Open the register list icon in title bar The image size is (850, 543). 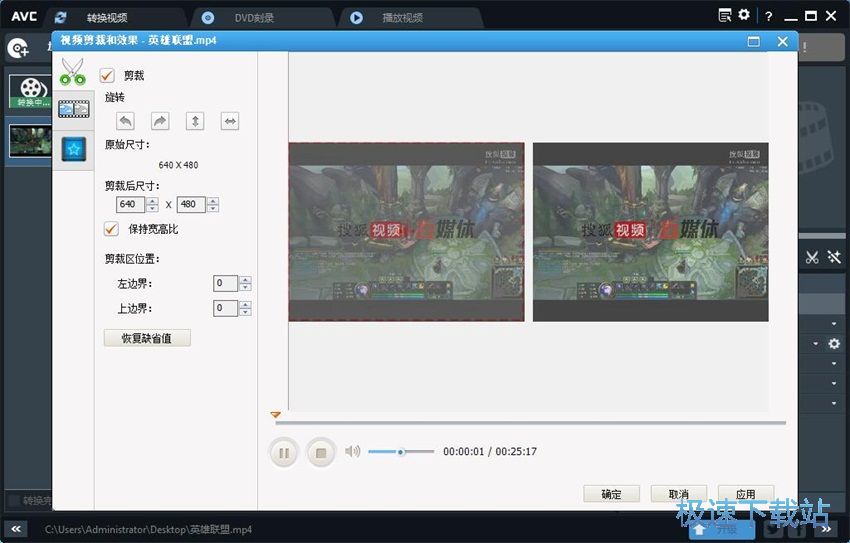point(725,15)
